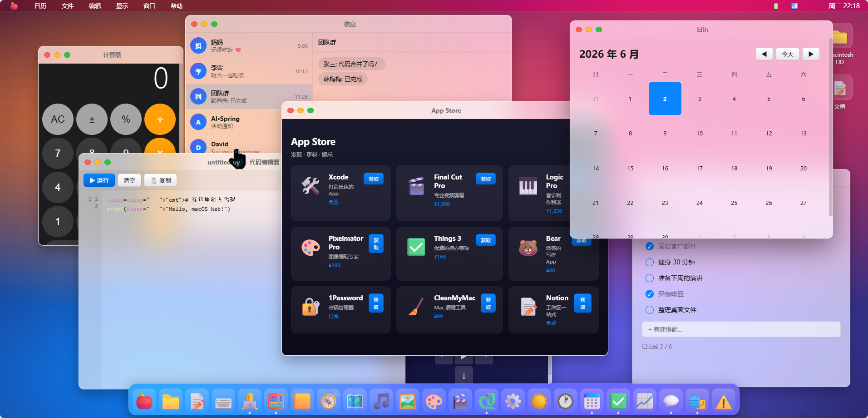The image size is (868, 418).
Task: Go to next month in calendar
Action: [x=811, y=54]
